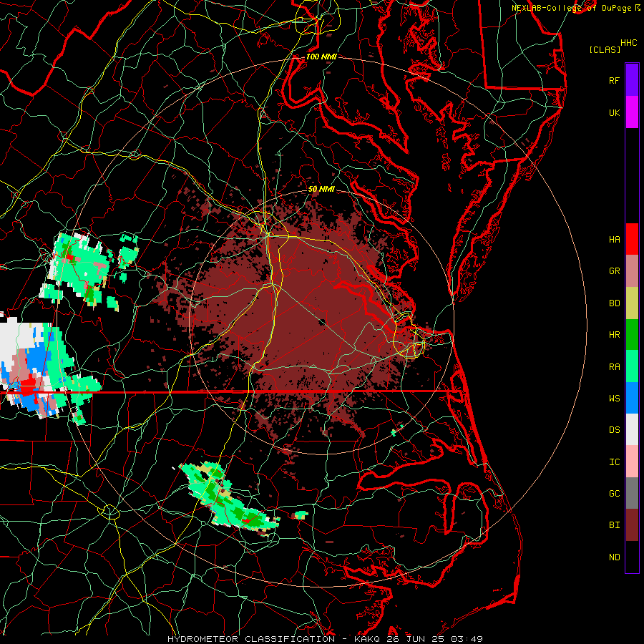
Task: Click the '03:49' timestamp text
Action: pos(467,639)
